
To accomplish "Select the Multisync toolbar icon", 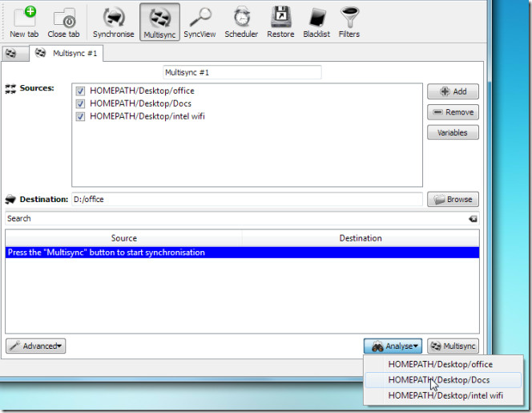I will (x=159, y=22).
